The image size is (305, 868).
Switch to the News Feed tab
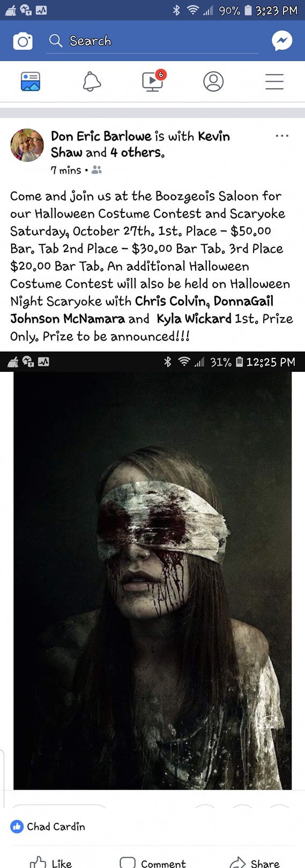tap(31, 82)
